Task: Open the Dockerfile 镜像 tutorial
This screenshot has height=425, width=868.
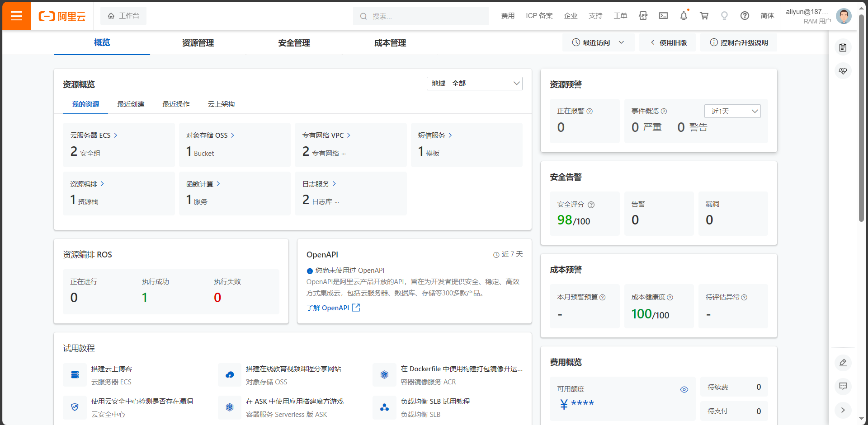Action: tap(462, 369)
